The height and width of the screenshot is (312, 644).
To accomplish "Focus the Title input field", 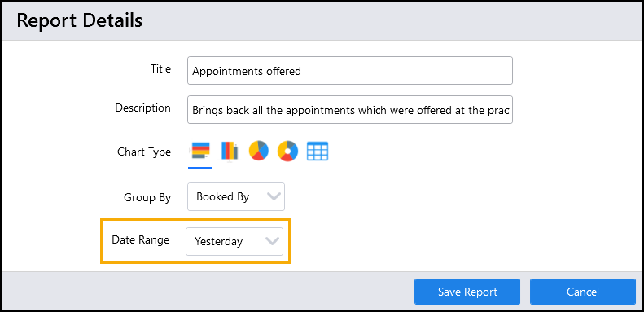I will click(x=350, y=71).
